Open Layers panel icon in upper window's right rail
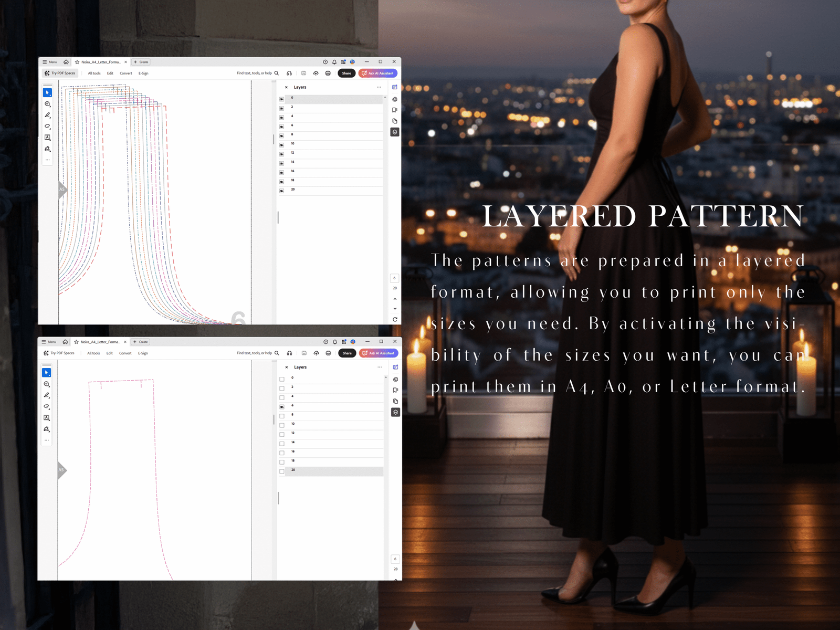 [395, 132]
